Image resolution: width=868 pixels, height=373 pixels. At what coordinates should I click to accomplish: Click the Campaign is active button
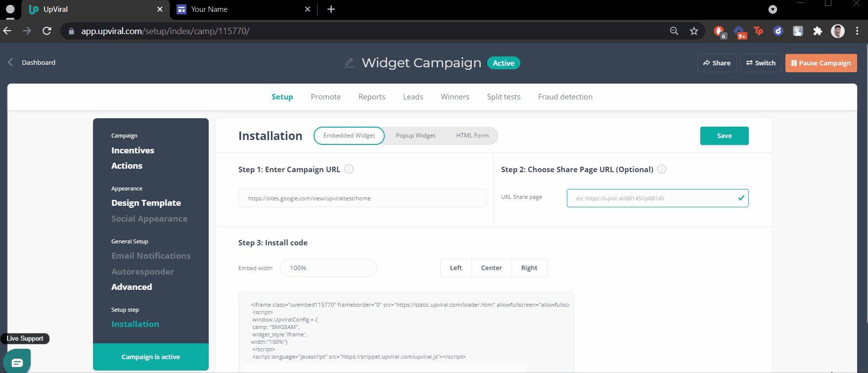point(151,357)
